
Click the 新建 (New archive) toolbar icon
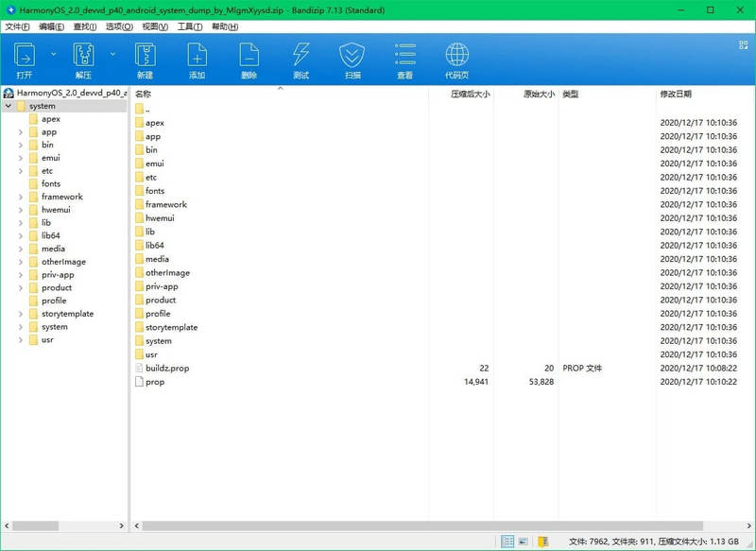pos(145,59)
